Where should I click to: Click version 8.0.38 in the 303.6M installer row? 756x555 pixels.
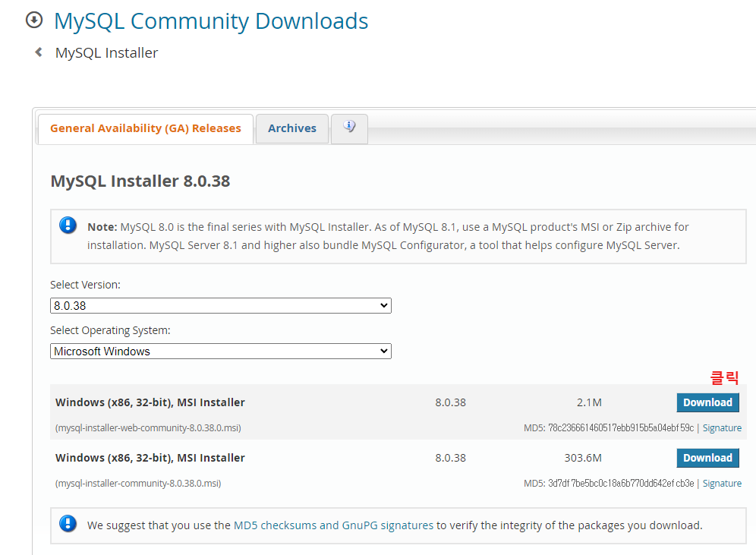(x=451, y=458)
